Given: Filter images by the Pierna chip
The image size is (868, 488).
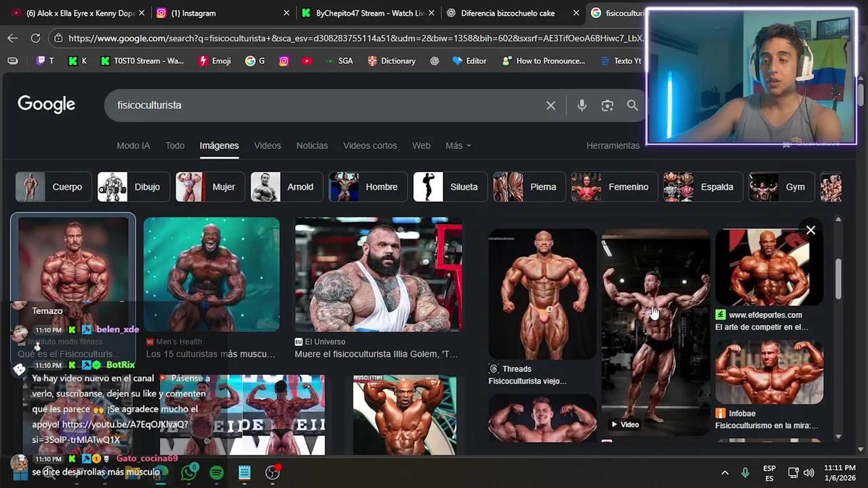Looking at the screenshot, I should click(529, 187).
